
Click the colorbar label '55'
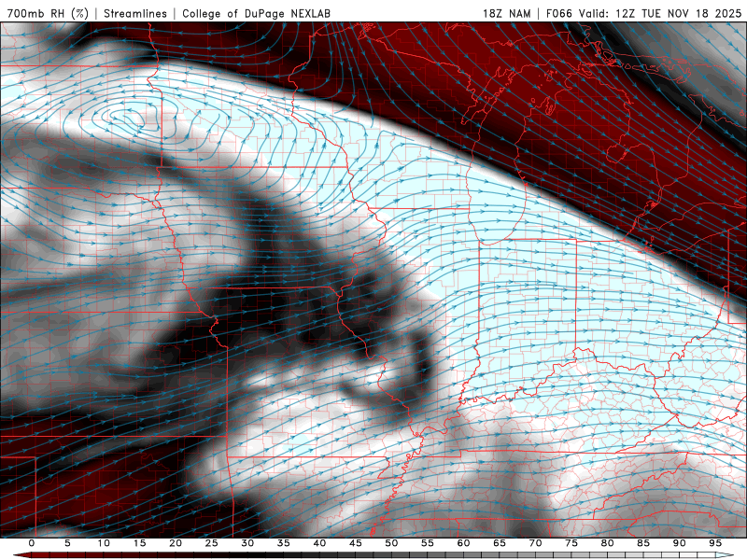coord(428,543)
